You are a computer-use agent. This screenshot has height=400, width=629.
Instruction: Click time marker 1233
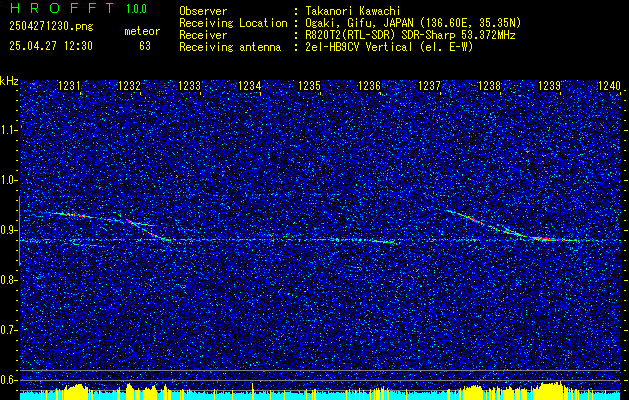tap(189, 86)
